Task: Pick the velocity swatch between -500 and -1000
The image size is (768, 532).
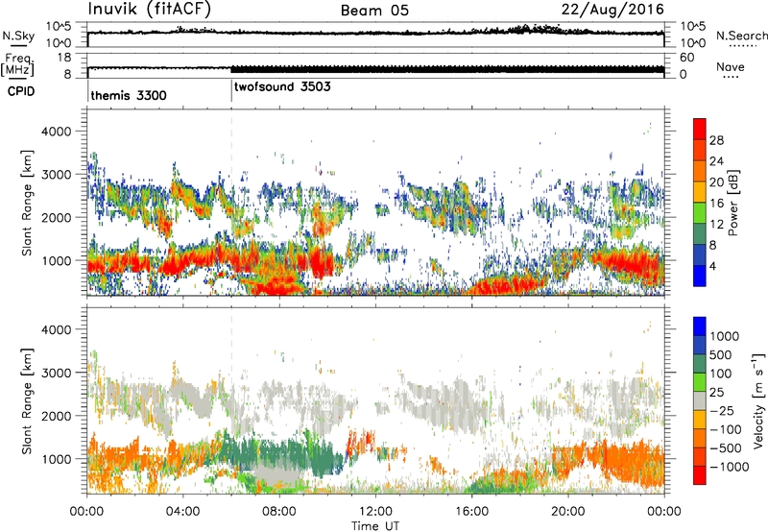Action: coord(700,457)
